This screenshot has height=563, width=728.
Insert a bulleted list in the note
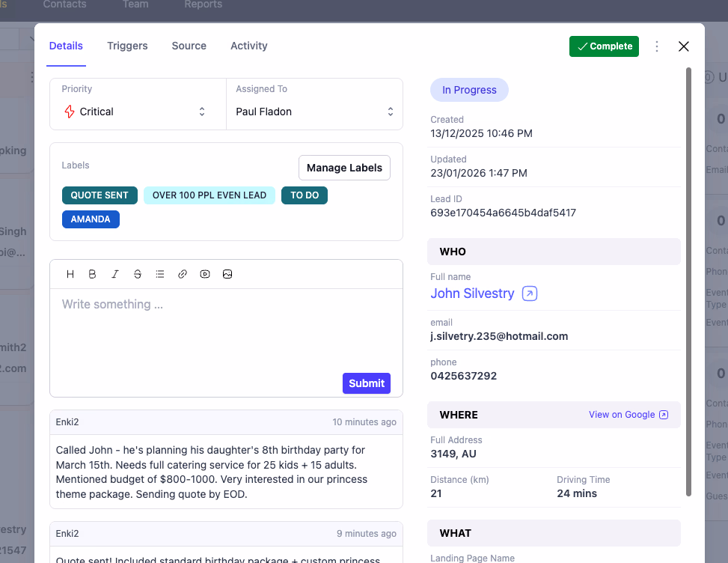(x=159, y=274)
